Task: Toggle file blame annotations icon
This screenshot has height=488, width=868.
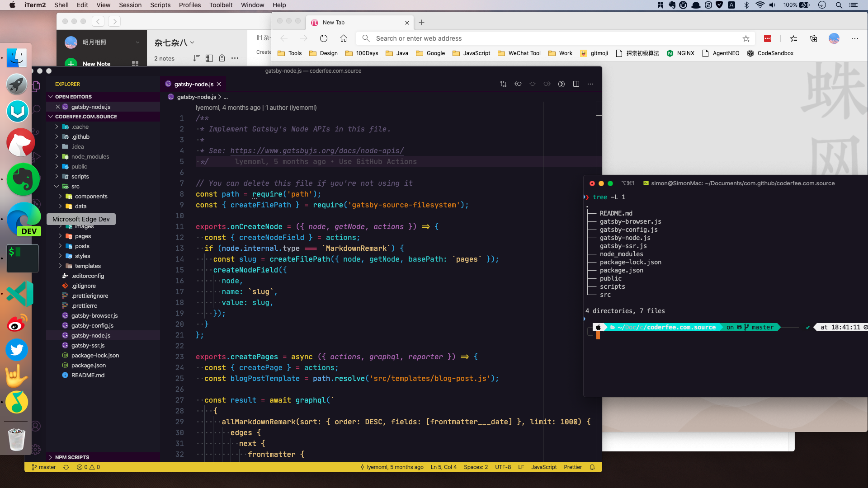Action: click(561, 84)
